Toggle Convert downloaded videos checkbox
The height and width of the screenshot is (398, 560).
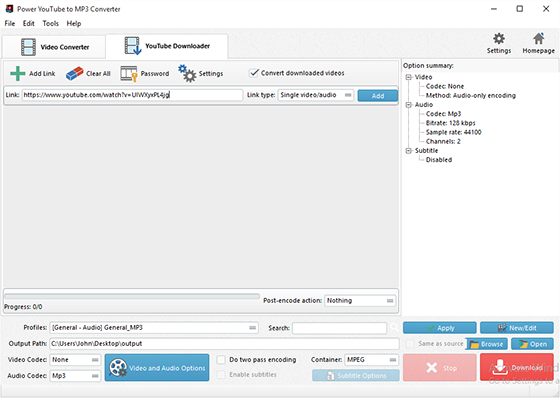[254, 73]
